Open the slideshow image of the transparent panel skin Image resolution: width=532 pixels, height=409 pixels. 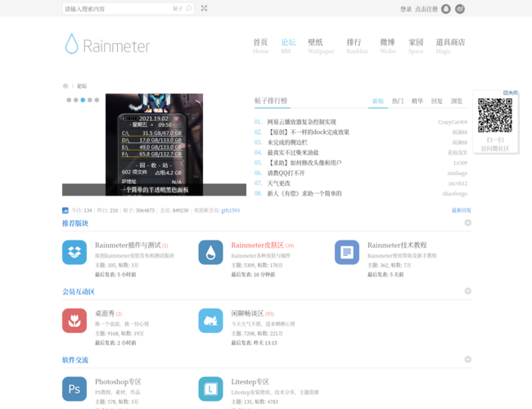coord(154,145)
